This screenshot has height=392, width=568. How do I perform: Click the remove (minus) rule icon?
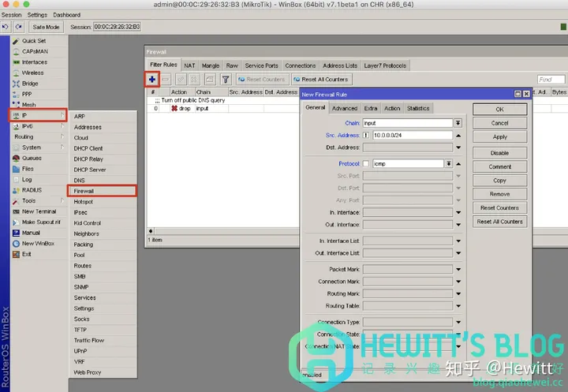click(166, 80)
